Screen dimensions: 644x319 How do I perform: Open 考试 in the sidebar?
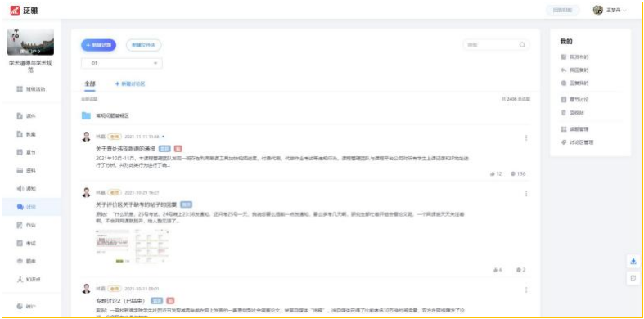(27, 243)
